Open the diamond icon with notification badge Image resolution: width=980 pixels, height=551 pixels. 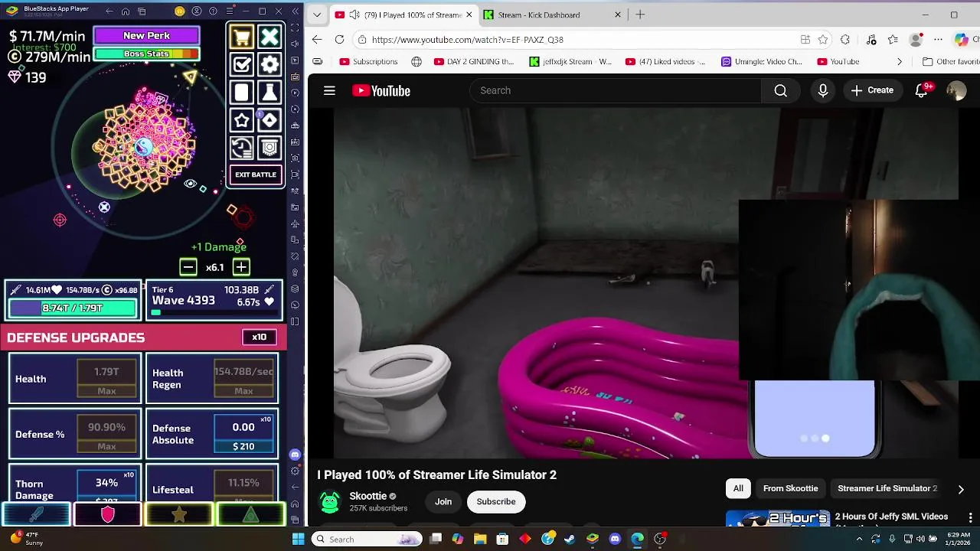(x=269, y=120)
